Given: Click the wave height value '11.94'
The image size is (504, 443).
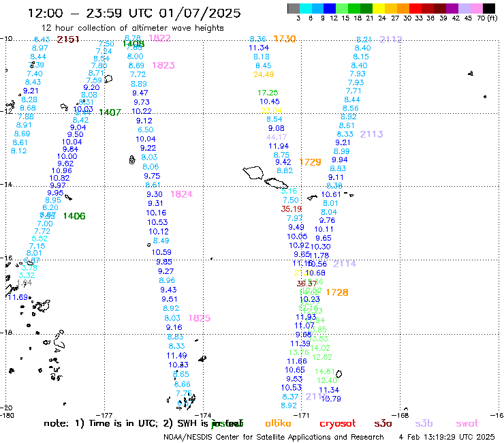Looking at the screenshot, I should pos(279,146).
